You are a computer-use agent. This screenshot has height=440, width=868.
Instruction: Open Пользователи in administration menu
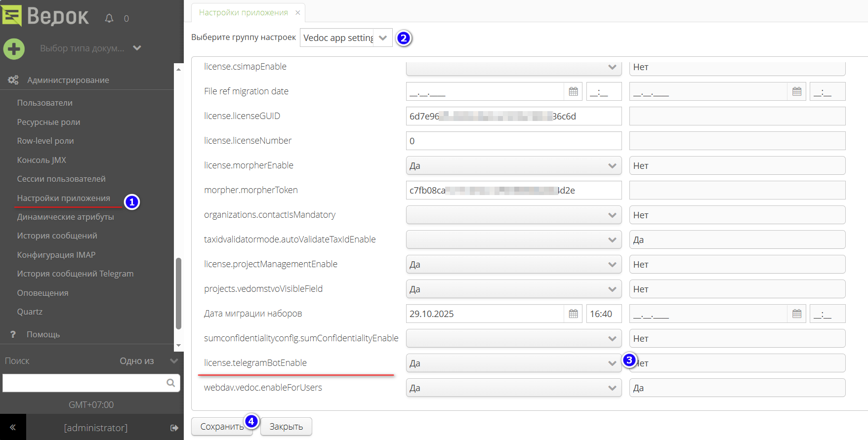45,103
